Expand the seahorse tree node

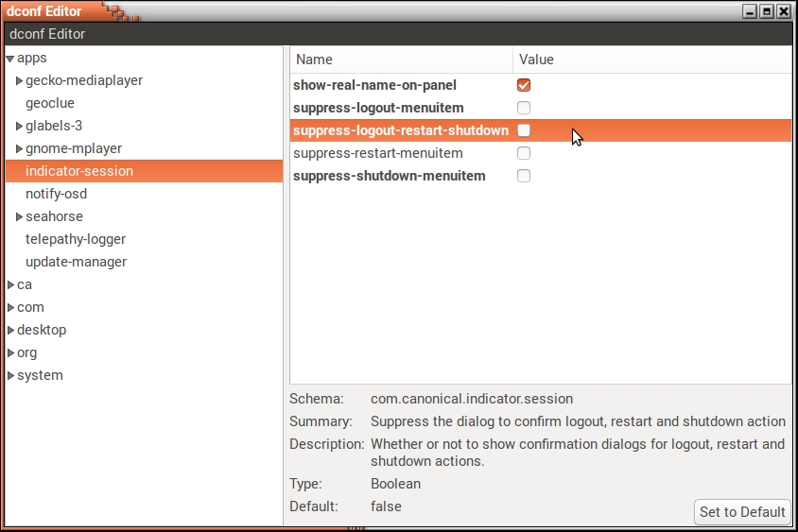click(19, 217)
